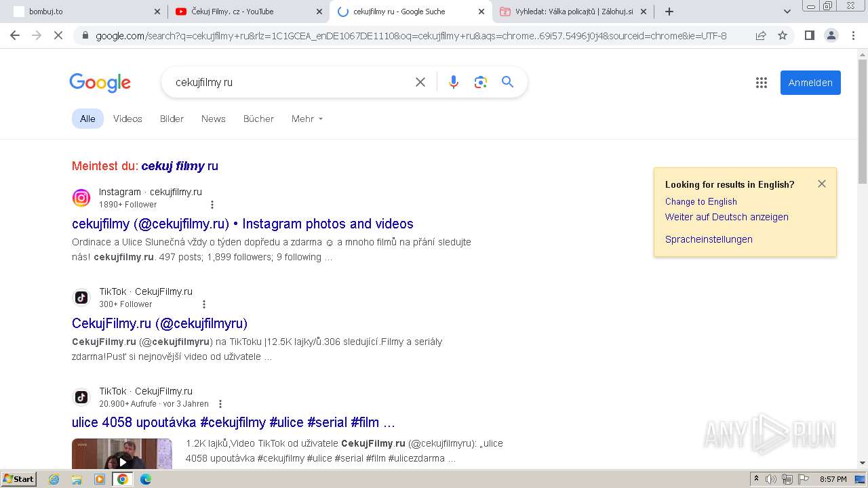Open Microsoft Edge from taskbar

point(146,479)
